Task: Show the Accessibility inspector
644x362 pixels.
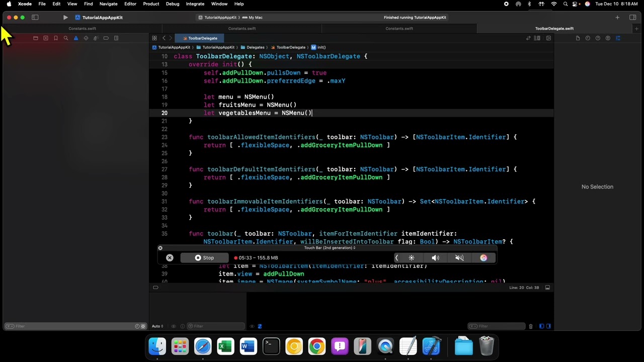Action: [x=608, y=38]
